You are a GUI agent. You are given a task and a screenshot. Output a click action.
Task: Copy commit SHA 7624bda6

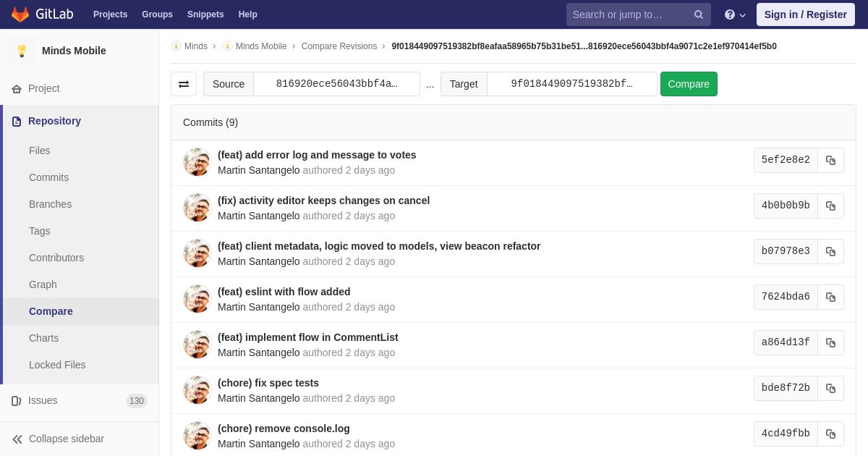(830, 297)
